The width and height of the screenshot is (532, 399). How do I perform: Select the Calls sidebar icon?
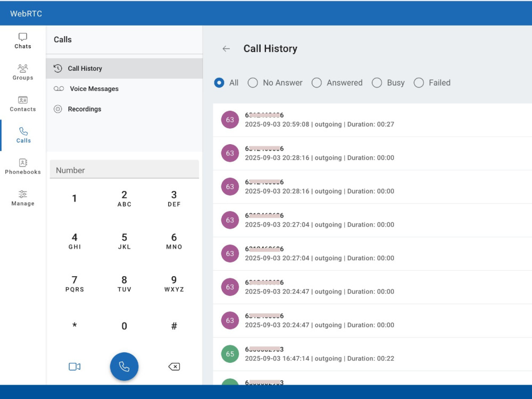coord(23,135)
